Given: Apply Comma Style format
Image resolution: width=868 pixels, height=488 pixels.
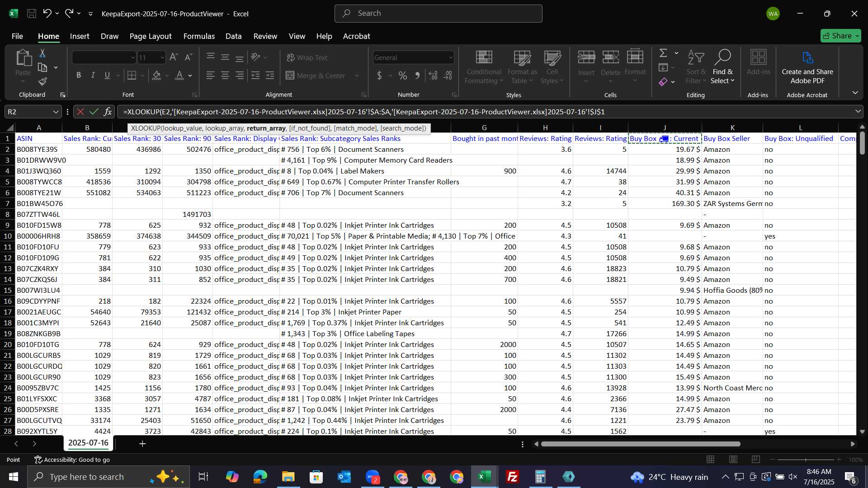Looking at the screenshot, I should coord(417,75).
